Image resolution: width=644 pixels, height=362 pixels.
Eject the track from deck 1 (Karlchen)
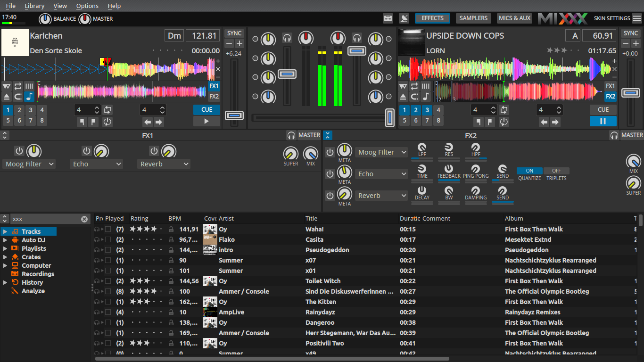[7, 97]
